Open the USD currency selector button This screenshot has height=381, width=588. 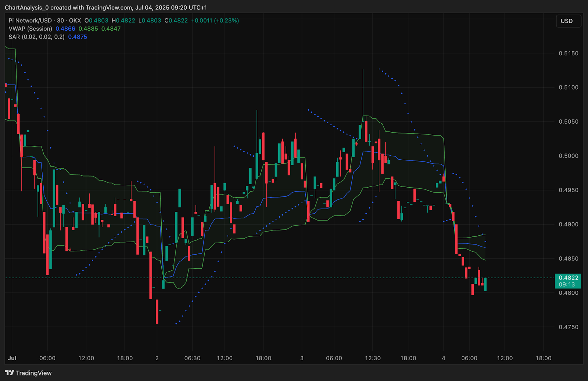tap(568, 21)
